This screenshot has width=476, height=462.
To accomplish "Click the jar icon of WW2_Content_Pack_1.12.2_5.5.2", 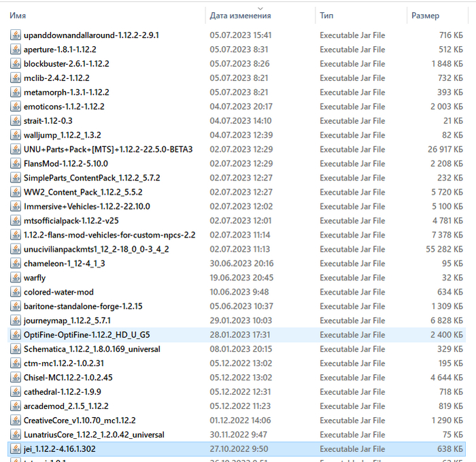I will (x=16, y=193).
